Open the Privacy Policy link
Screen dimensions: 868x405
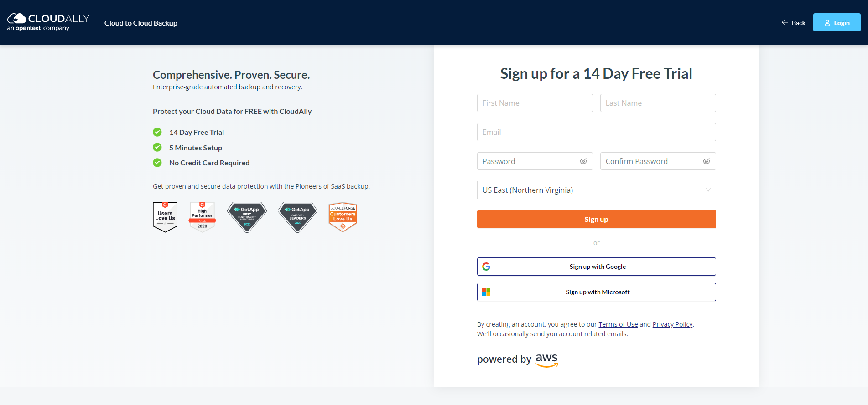[672, 324]
